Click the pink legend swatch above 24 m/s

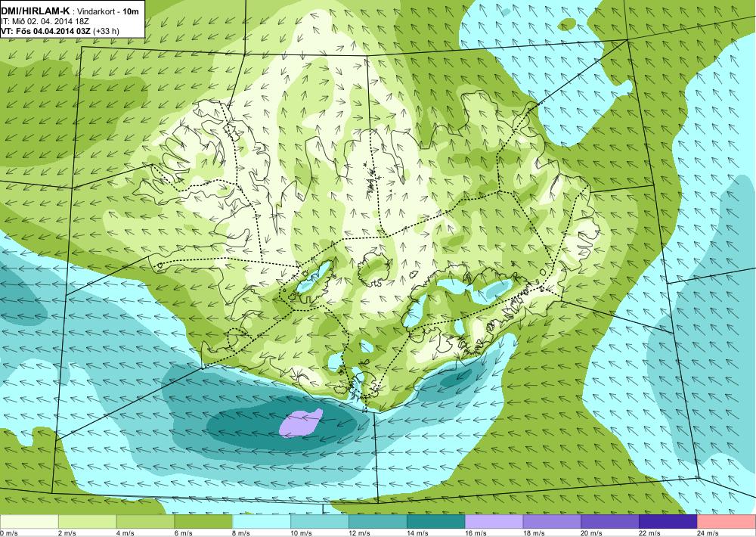pyautogui.click(x=726, y=522)
